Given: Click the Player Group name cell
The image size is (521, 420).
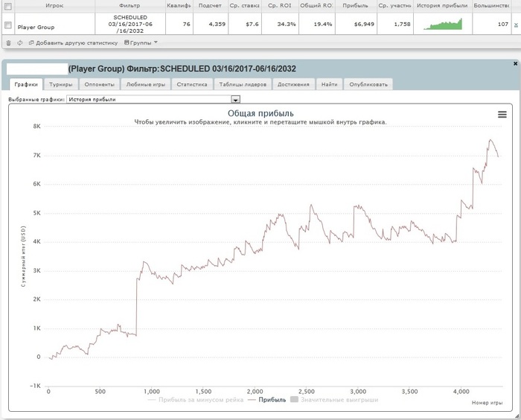Looking at the screenshot, I should (36, 28).
